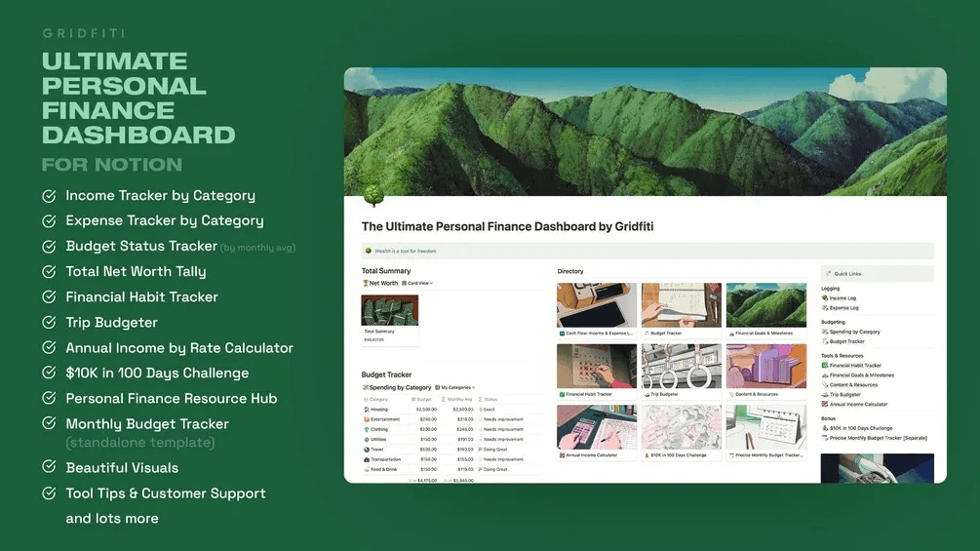This screenshot has height=551, width=980.
Task: Open Financial Habit Tracker in Quick Links
Action: [x=851, y=366]
